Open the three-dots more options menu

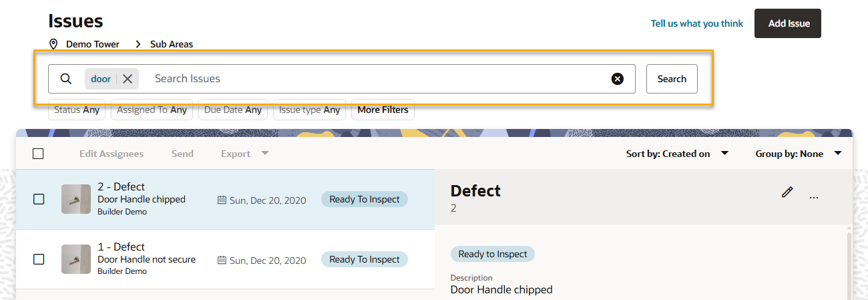click(x=814, y=198)
